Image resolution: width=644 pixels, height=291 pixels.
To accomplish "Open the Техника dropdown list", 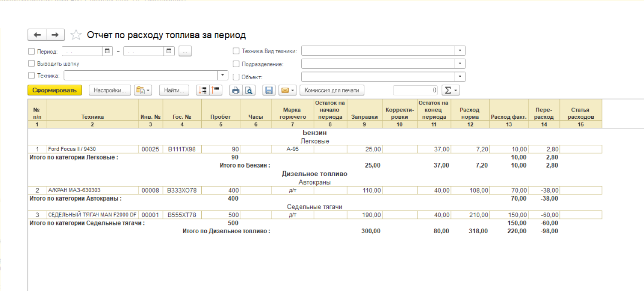I will pyautogui.click(x=223, y=75).
